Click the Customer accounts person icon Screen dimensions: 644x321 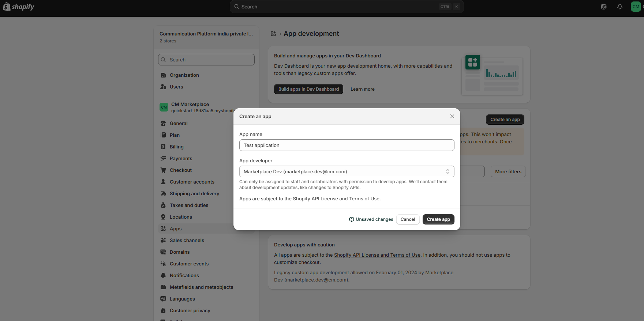click(163, 182)
